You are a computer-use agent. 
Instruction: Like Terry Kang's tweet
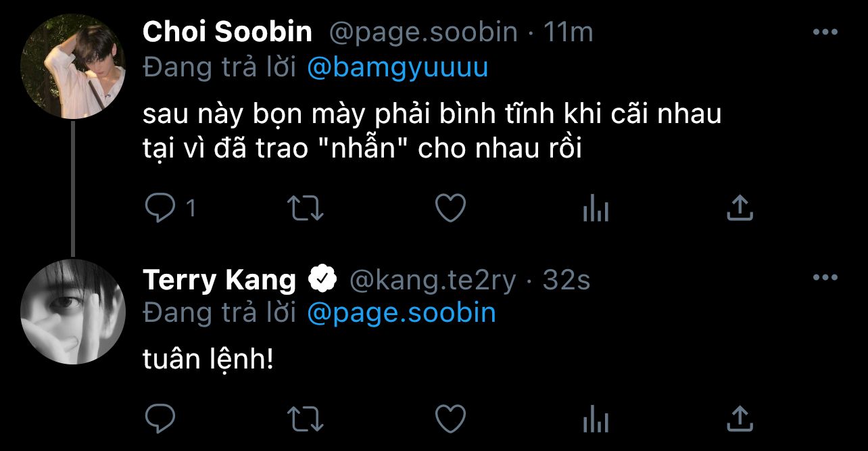coord(450,419)
